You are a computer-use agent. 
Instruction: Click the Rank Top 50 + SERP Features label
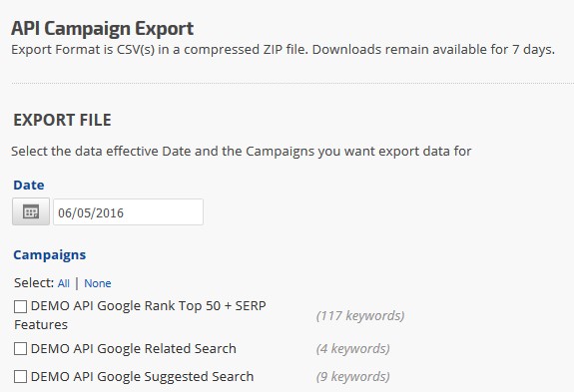(140, 315)
